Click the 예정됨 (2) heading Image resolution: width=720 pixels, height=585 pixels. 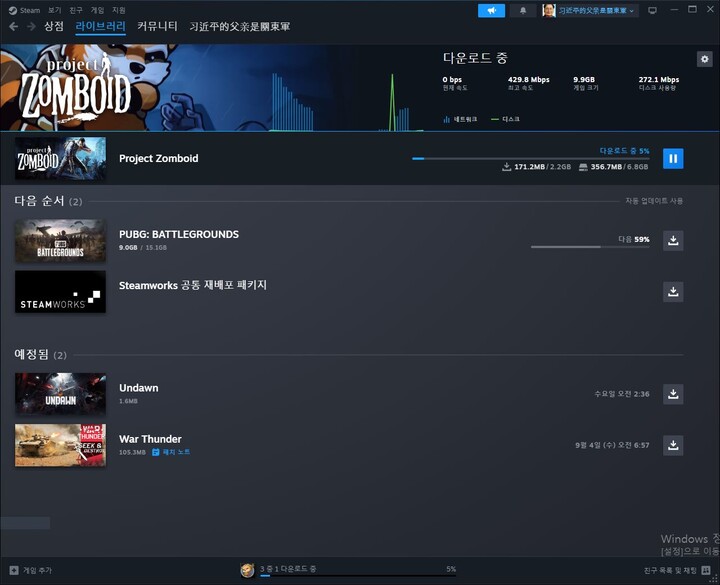pos(40,354)
